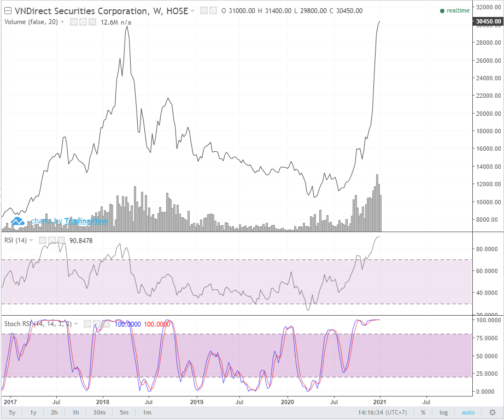This screenshot has height=420, width=504.
Task: Click the 28000.00 price scale label
Action: point(488,43)
